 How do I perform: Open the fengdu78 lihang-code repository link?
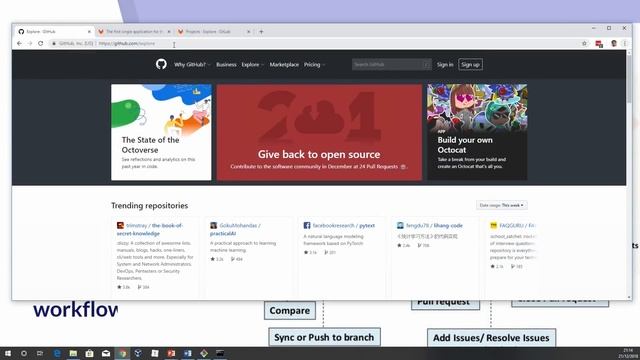tap(434, 225)
